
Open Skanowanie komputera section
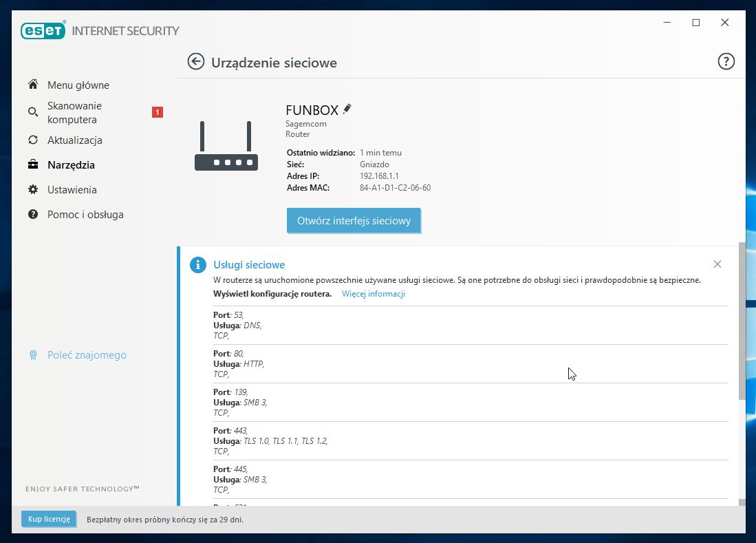pyautogui.click(x=74, y=112)
